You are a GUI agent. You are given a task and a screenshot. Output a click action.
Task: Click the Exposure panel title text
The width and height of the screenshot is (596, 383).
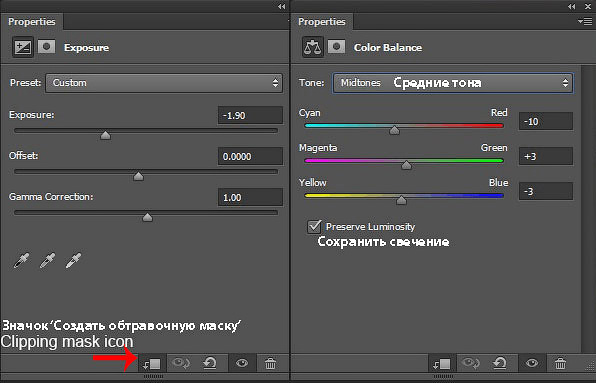tap(86, 47)
